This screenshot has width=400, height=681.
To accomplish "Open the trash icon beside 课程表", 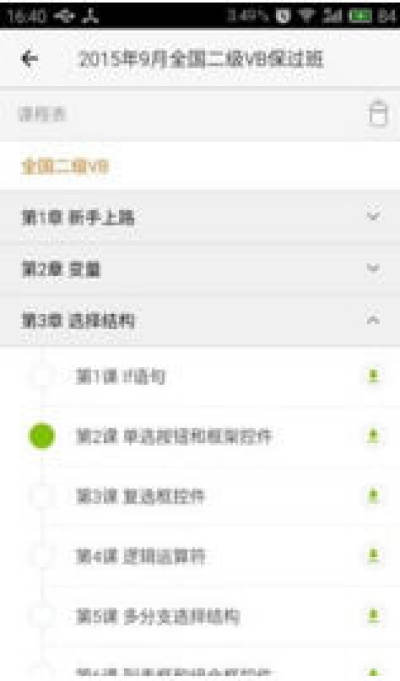I will [x=378, y=114].
